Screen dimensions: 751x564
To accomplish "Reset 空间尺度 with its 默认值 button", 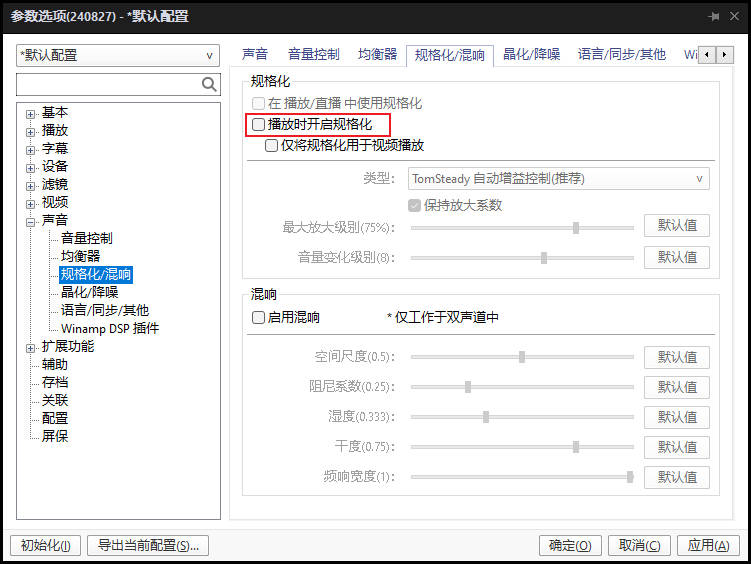I will pos(677,357).
